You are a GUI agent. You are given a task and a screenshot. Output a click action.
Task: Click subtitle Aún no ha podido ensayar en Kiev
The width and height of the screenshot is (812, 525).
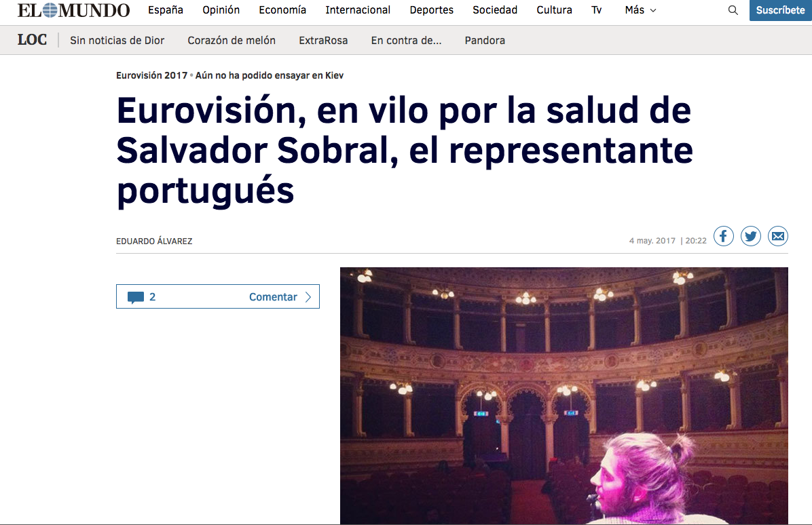pyautogui.click(x=270, y=75)
